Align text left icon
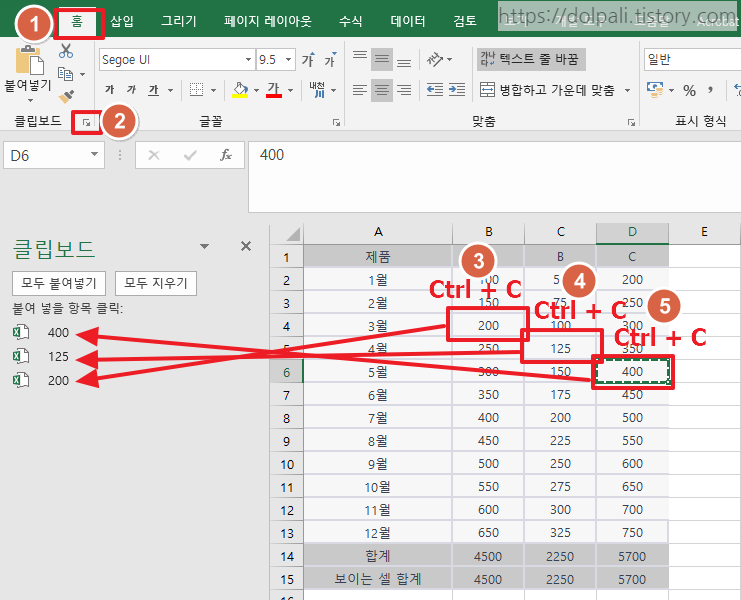The height and width of the screenshot is (600, 741). (x=360, y=90)
